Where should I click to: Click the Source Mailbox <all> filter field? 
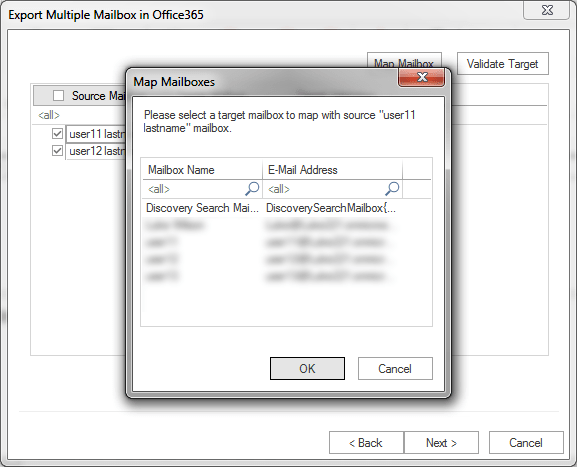tap(80, 115)
